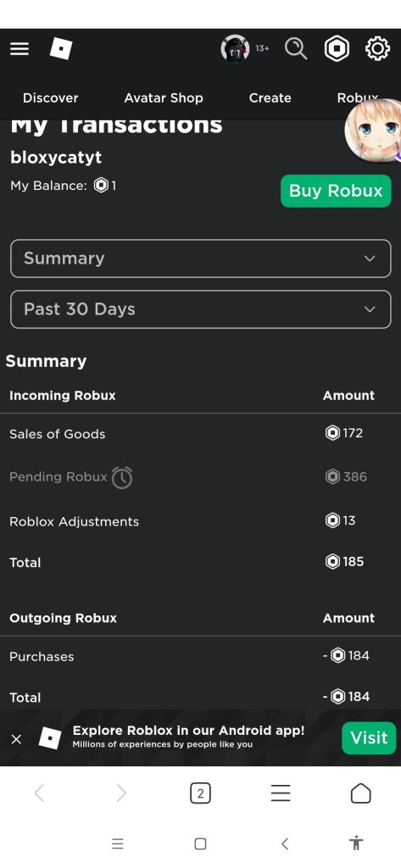Open the browser menu lines icon
The width and height of the screenshot is (401, 868).
(x=281, y=793)
